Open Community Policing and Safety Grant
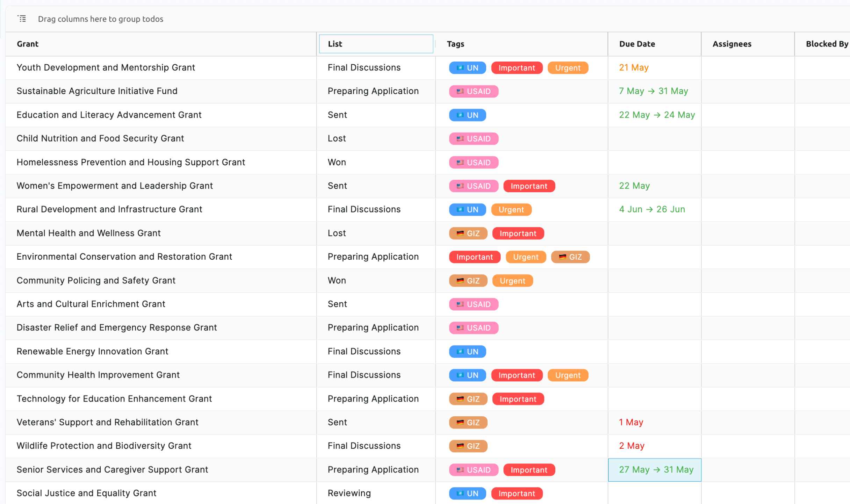The image size is (850, 504). [96, 280]
